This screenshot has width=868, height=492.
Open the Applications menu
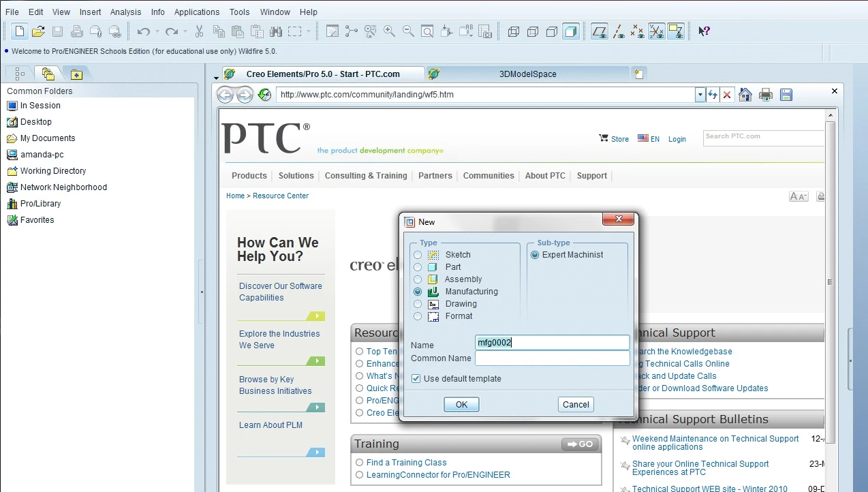coord(197,12)
